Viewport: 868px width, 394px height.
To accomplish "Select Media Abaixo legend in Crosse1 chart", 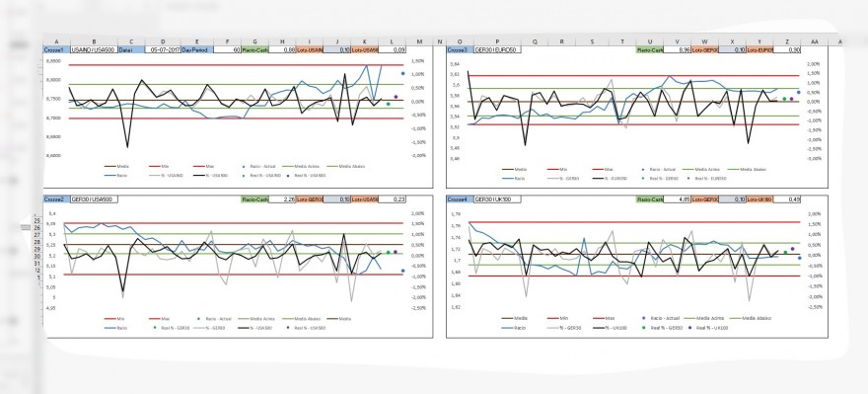I will coord(346,166).
